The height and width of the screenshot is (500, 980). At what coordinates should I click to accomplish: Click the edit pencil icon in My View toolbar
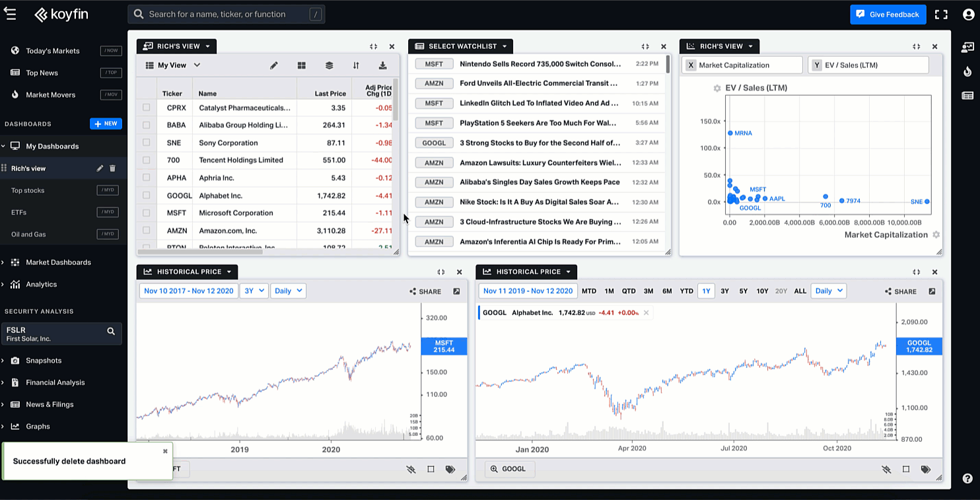pos(273,65)
